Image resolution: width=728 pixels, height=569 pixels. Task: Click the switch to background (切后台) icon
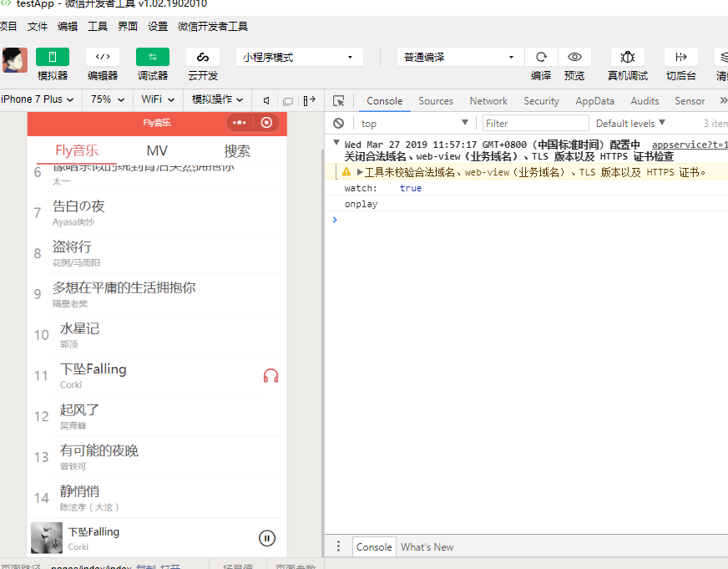[x=681, y=57]
